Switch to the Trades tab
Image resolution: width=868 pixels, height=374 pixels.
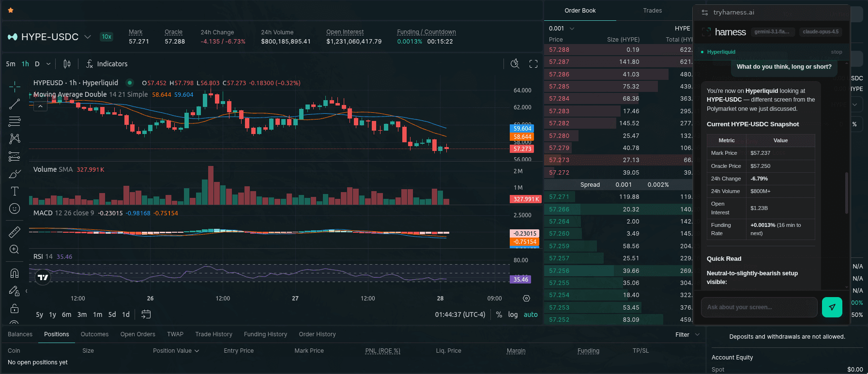[x=652, y=11]
